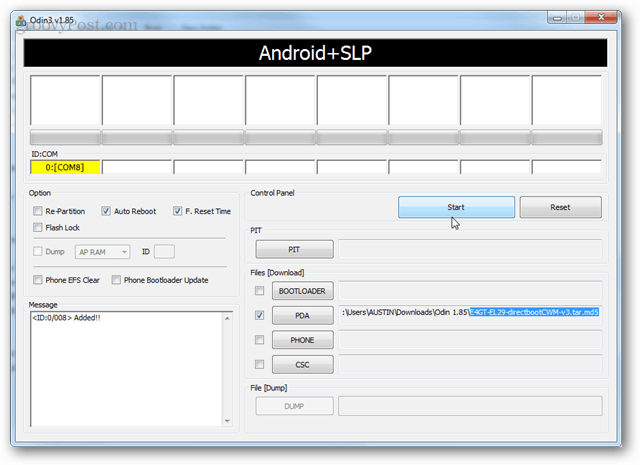Click the Reset button
The width and height of the screenshot is (640, 465).
coord(560,207)
